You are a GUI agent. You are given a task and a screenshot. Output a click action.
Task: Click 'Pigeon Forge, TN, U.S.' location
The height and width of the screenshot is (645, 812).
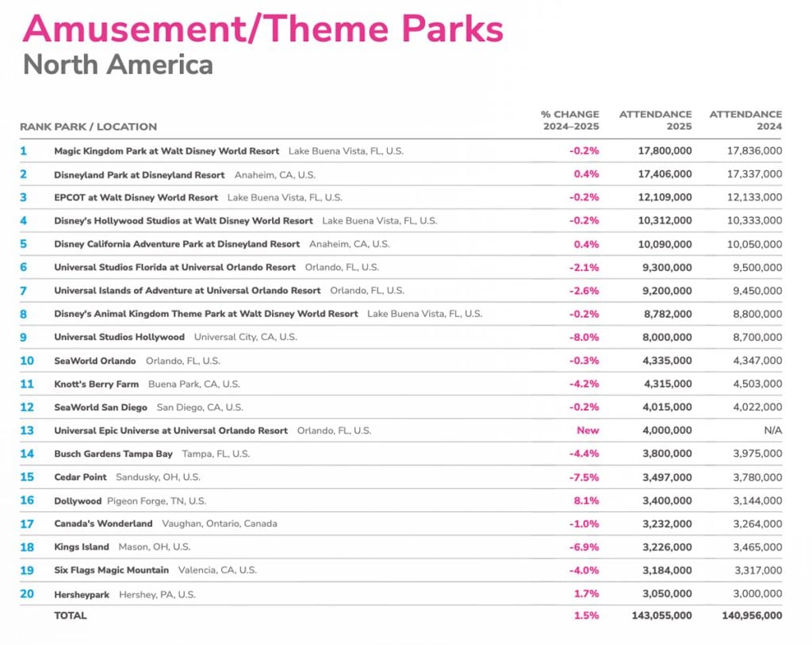pyautogui.click(x=156, y=501)
